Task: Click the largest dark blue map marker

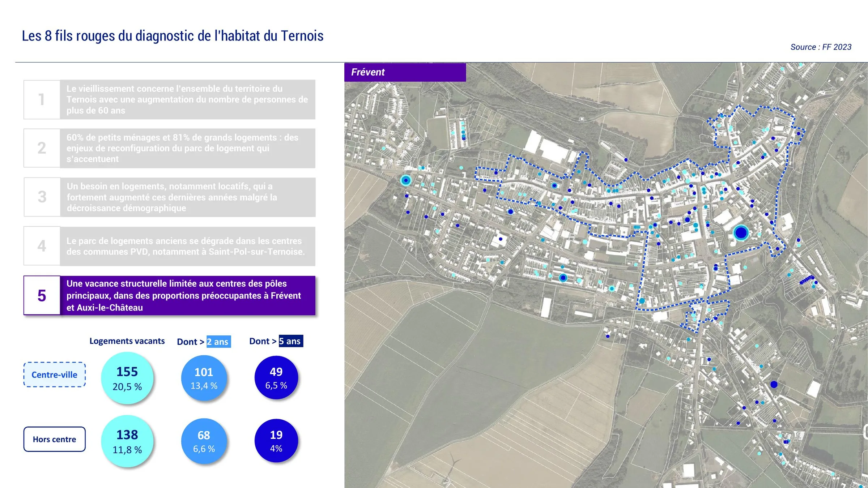Action: click(741, 232)
